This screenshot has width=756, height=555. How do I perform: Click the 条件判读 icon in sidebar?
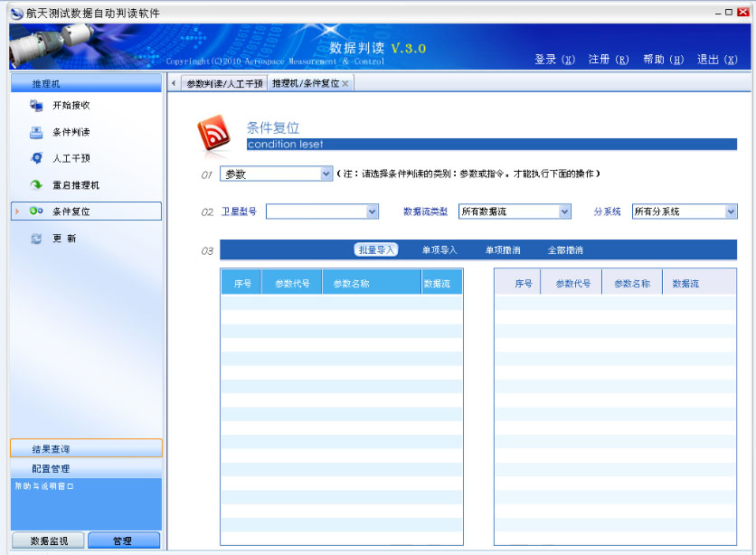(x=36, y=132)
